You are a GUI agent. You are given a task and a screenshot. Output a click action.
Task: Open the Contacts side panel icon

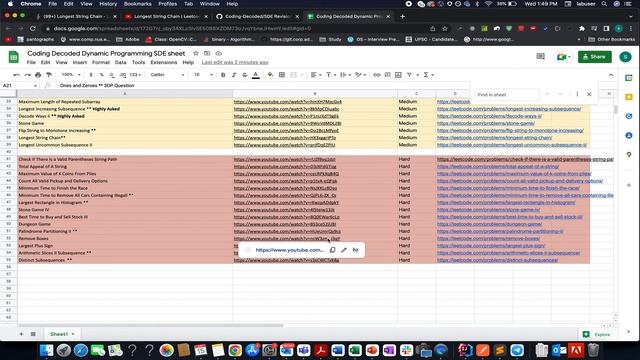coord(629,135)
